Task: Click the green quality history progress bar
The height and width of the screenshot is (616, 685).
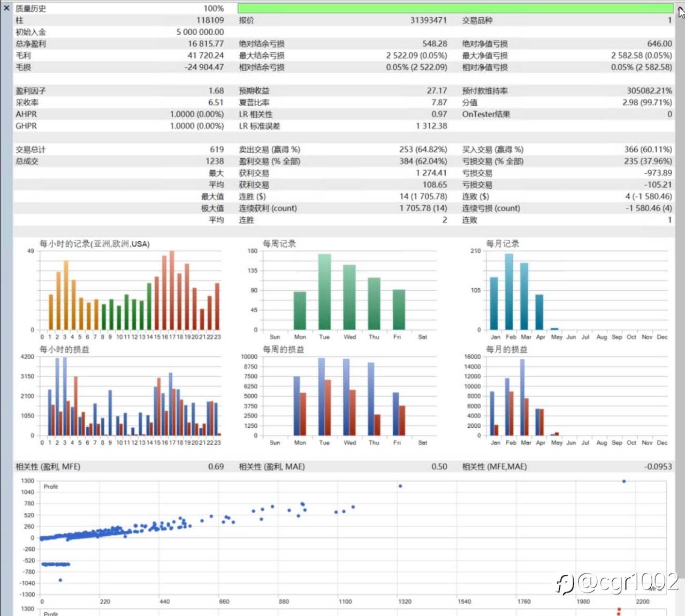Action: point(455,9)
